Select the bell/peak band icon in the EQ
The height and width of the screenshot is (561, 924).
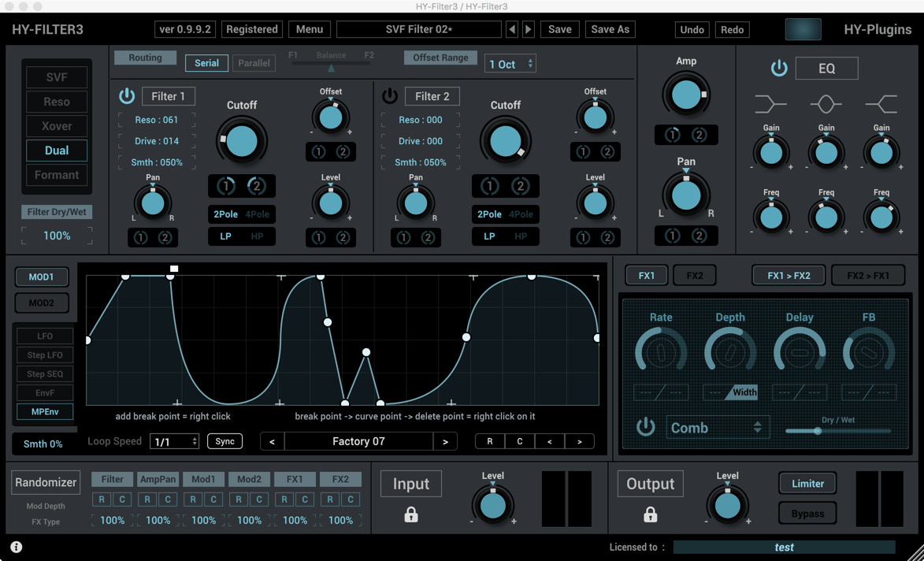pos(826,103)
